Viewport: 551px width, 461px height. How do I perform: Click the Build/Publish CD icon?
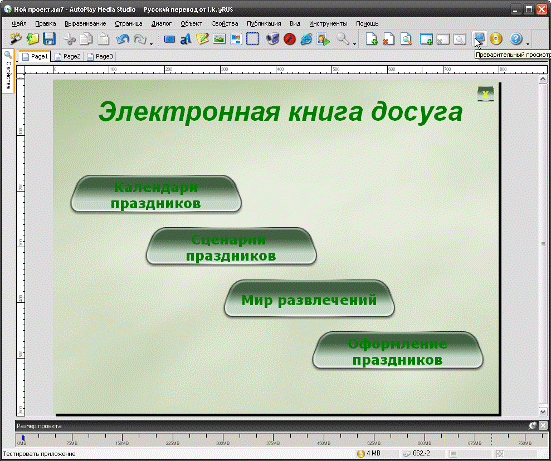click(496, 39)
